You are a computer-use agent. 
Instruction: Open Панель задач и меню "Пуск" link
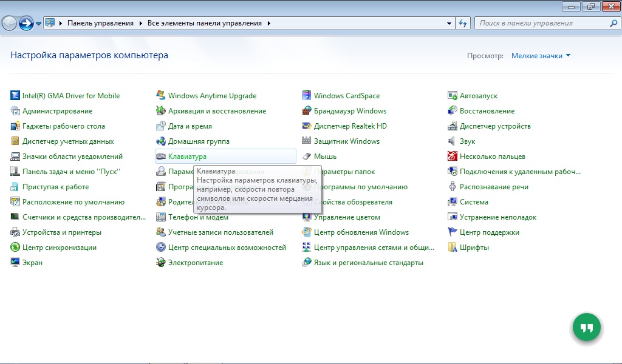click(71, 172)
